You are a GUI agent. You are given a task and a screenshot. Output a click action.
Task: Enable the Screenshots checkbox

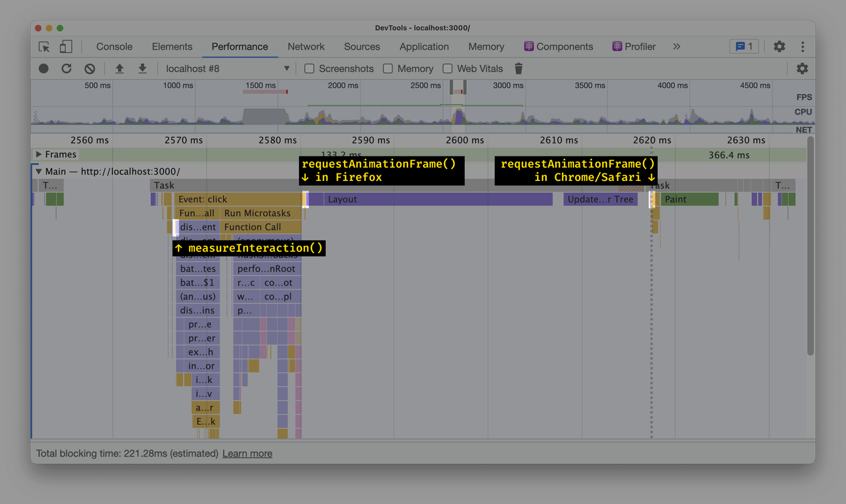(x=309, y=68)
